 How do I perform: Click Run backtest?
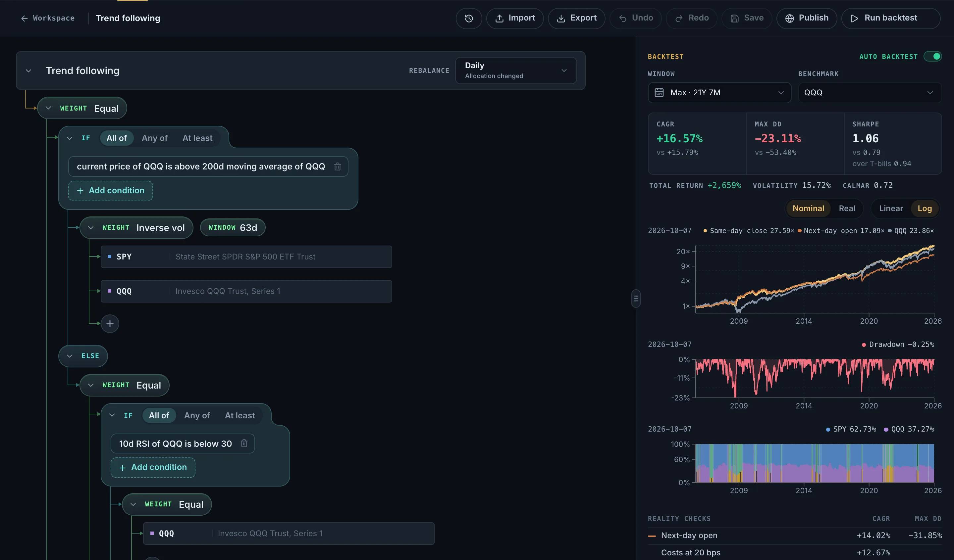tap(891, 18)
